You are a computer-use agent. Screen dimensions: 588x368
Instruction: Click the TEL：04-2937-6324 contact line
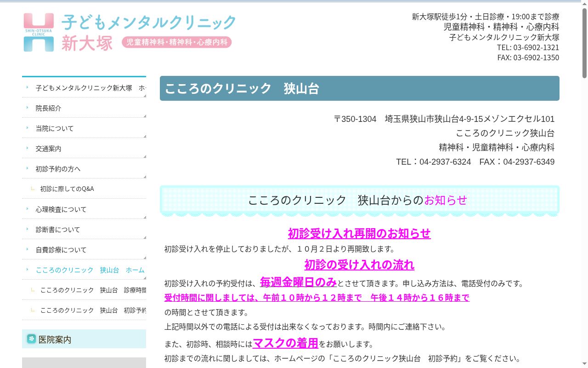[x=433, y=162]
